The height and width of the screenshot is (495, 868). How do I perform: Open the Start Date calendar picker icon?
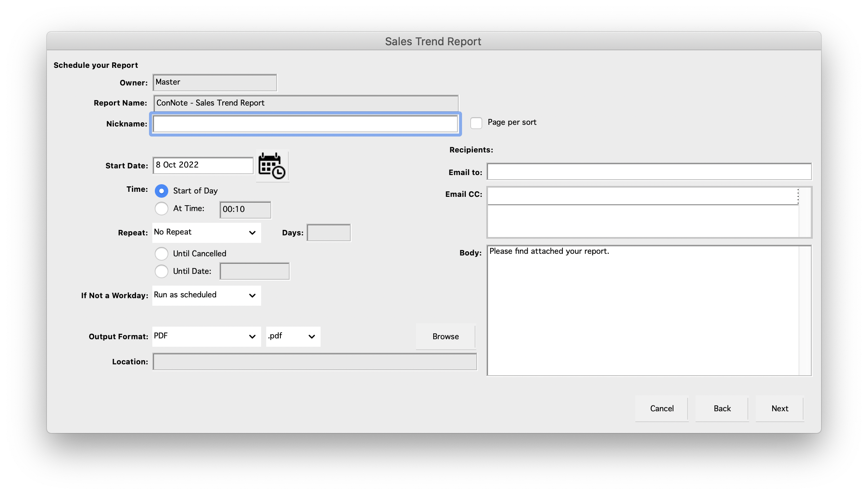(x=272, y=166)
